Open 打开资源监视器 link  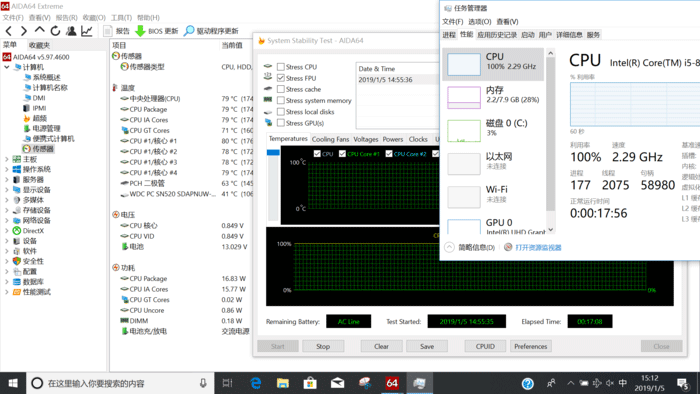(538, 248)
